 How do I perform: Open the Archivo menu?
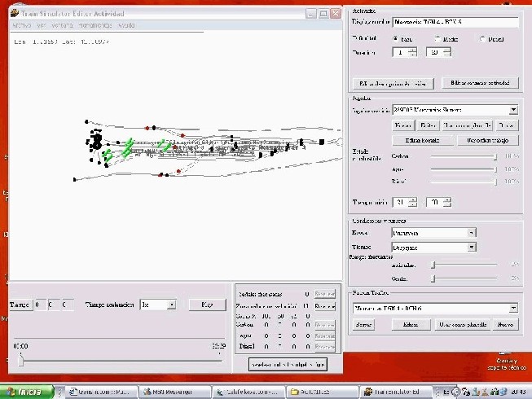tap(22, 25)
